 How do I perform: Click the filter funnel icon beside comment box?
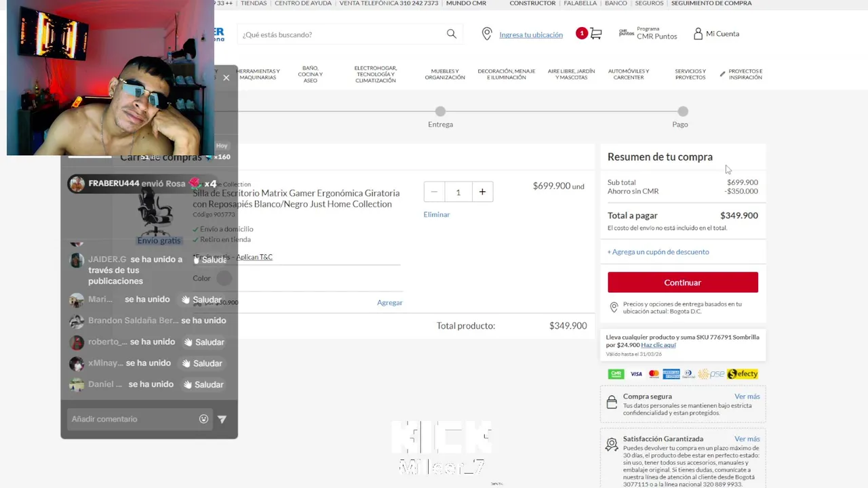pos(222,420)
